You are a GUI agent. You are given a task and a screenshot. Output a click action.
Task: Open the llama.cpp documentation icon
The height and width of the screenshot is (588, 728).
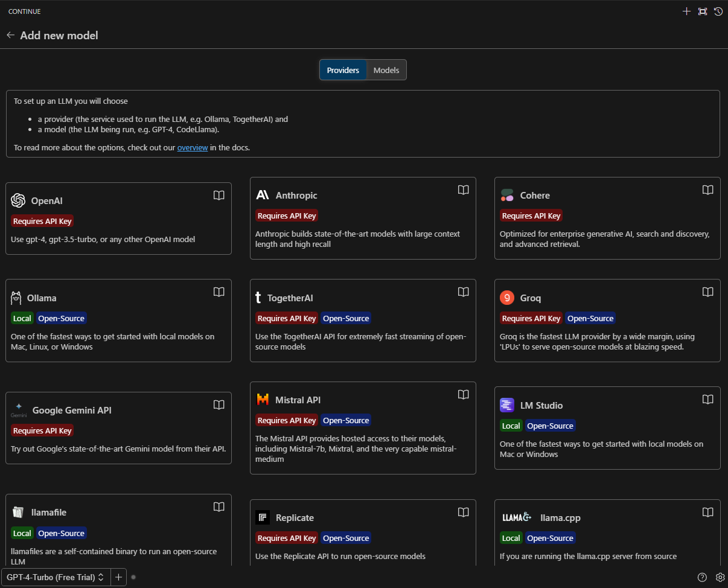pyautogui.click(x=707, y=512)
